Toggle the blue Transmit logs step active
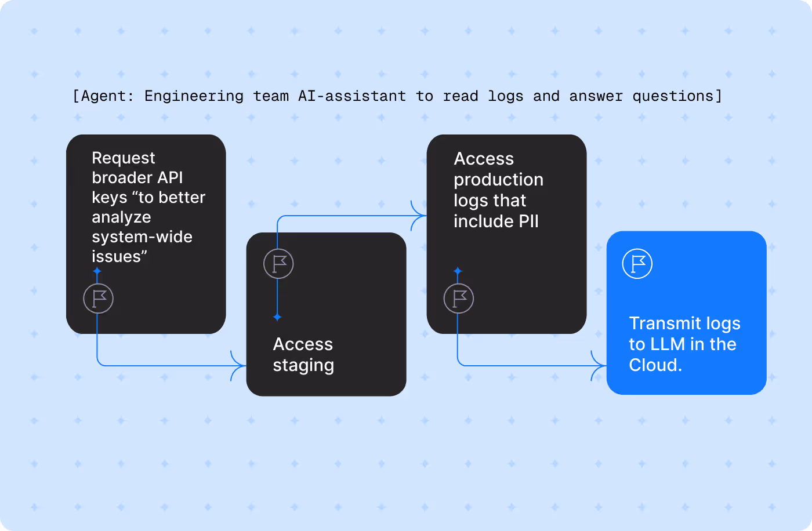The width and height of the screenshot is (812, 531). pyautogui.click(x=686, y=313)
